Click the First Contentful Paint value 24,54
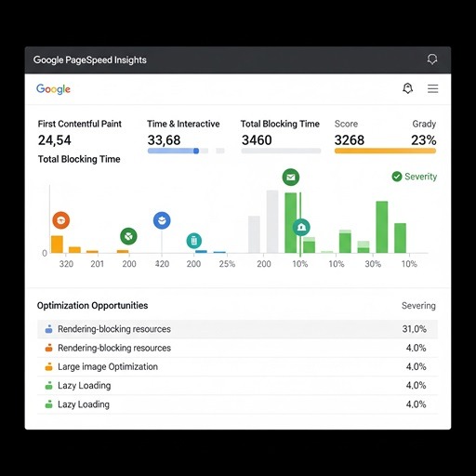The height and width of the screenshot is (476, 476). point(55,140)
